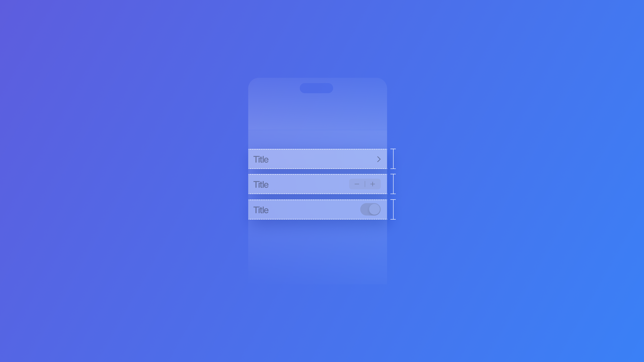Click the first Title row label
The image size is (644, 362).
click(x=261, y=159)
